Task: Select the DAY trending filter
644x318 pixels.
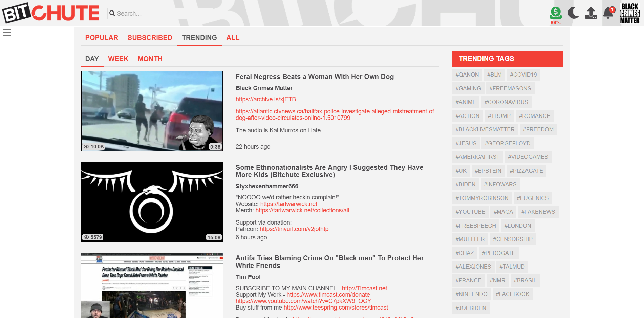Action: (92, 59)
